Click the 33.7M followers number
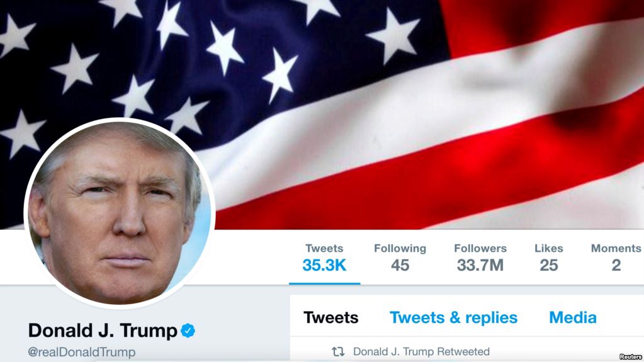The height and width of the screenshot is (362, 644). click(480, 266)
